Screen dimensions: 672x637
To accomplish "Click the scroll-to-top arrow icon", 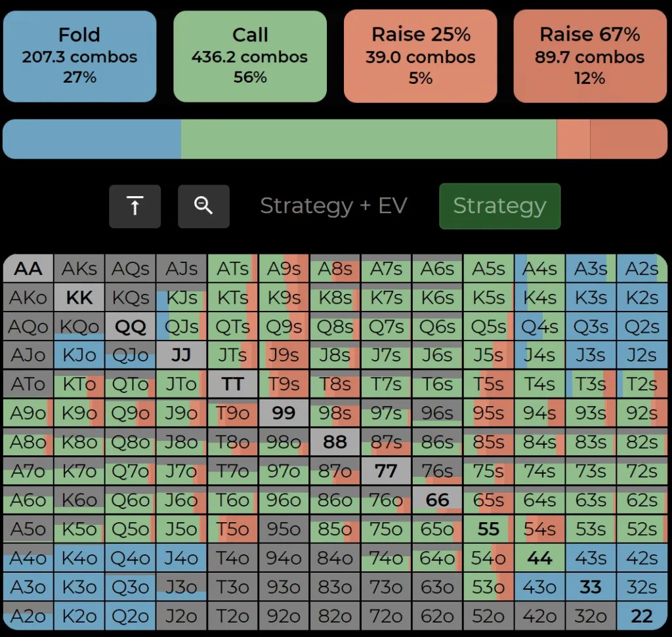I will point(135,207).
